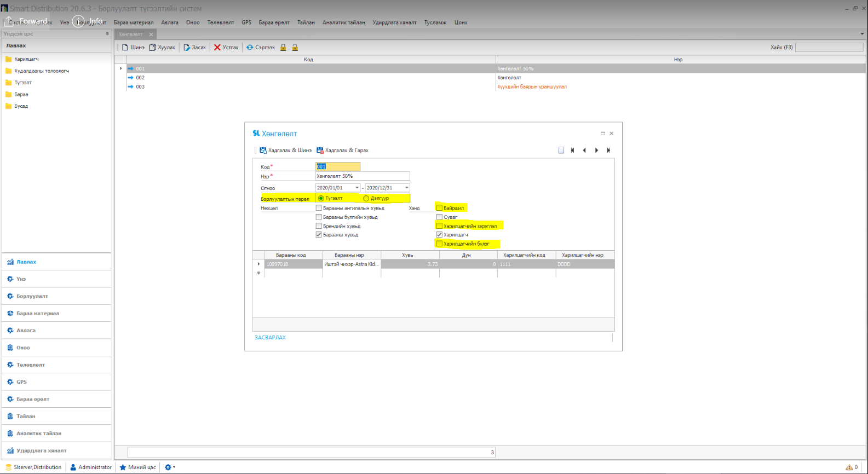
Task: Click the Хайх (F3) search box
Action: (829, 48)
